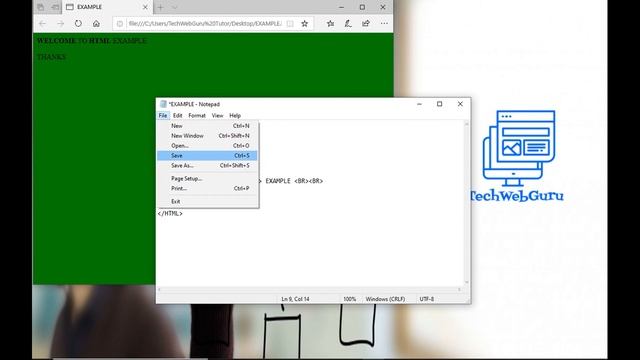The image size is (640, 360).
Task: Choose New from File menu
Action: click(207, 126)
